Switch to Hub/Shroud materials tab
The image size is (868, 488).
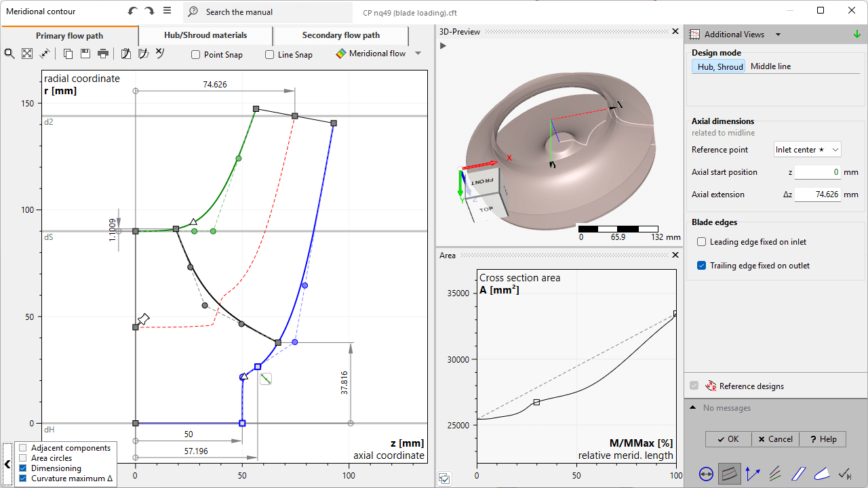(x=205, y=35)
